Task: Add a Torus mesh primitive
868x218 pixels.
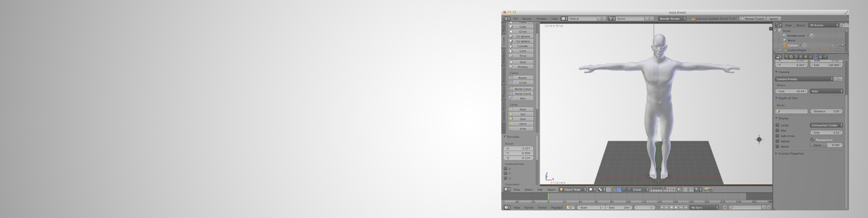Action: [522, 56]
